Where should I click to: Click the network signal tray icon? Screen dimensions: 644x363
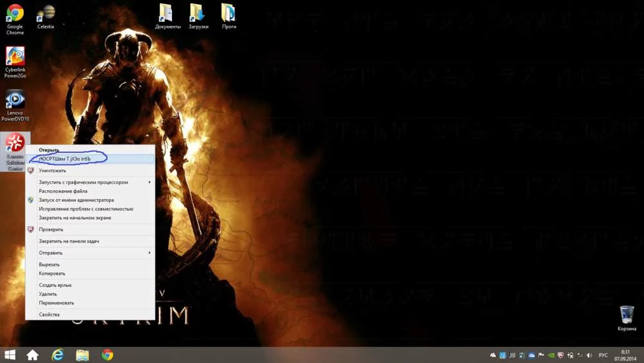click(x=580, y=355)
